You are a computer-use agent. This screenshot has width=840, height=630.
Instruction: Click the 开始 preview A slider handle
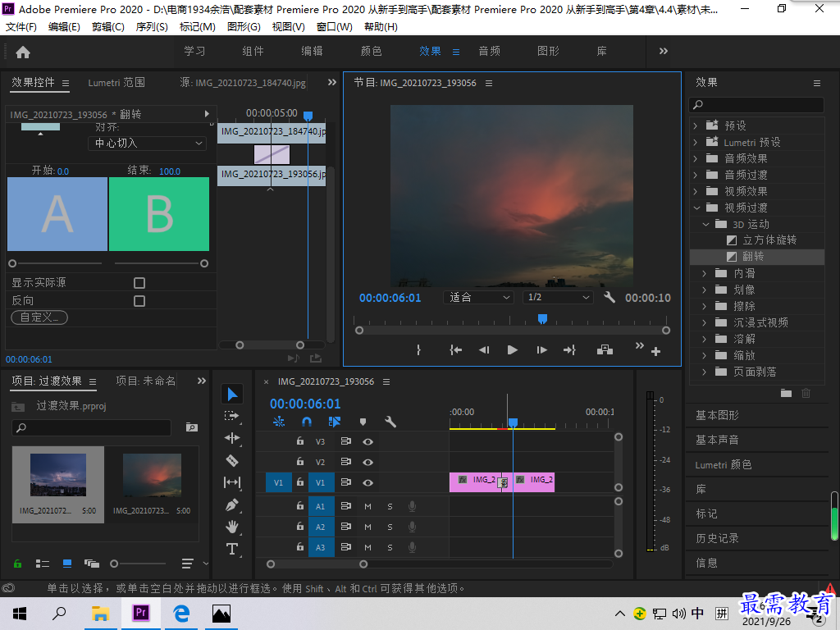tap(12, 263)
